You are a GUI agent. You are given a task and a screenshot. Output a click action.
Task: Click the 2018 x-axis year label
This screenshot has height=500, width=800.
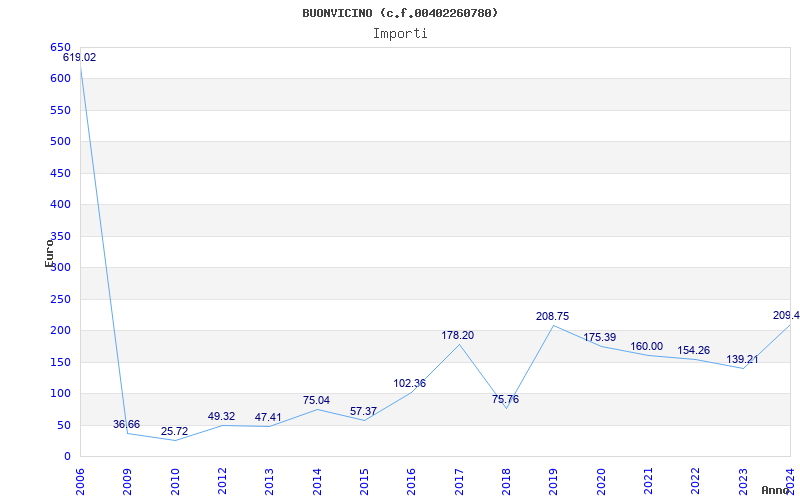pyautogui.click(x=506, y=482)
